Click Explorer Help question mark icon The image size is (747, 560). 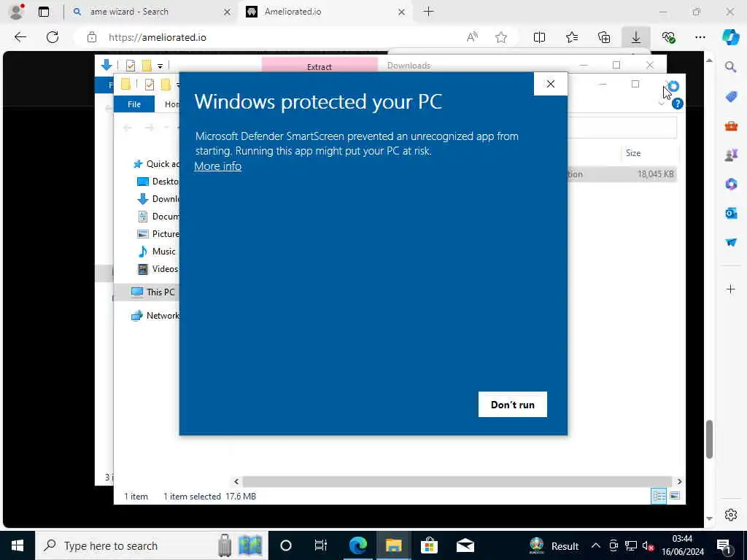[x=677, y=104]
